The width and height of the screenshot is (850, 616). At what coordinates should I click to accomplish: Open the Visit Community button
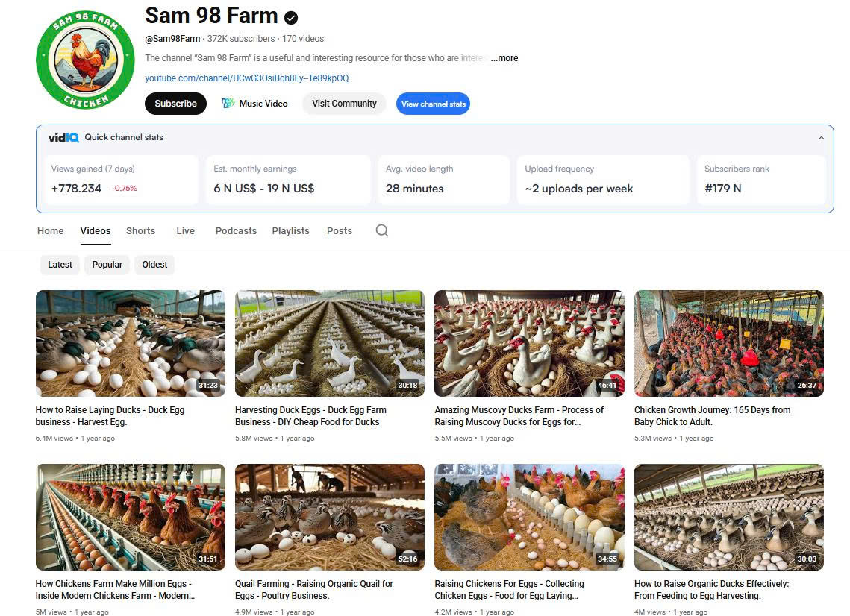[344, 104]
